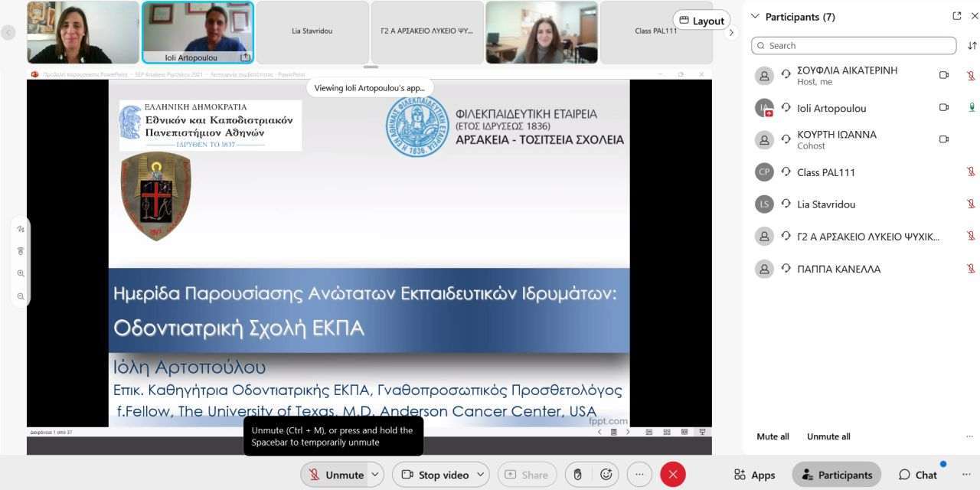End the meeting with the red X button
This screenshot has width=980, height=490.
(x=673, y=475)
